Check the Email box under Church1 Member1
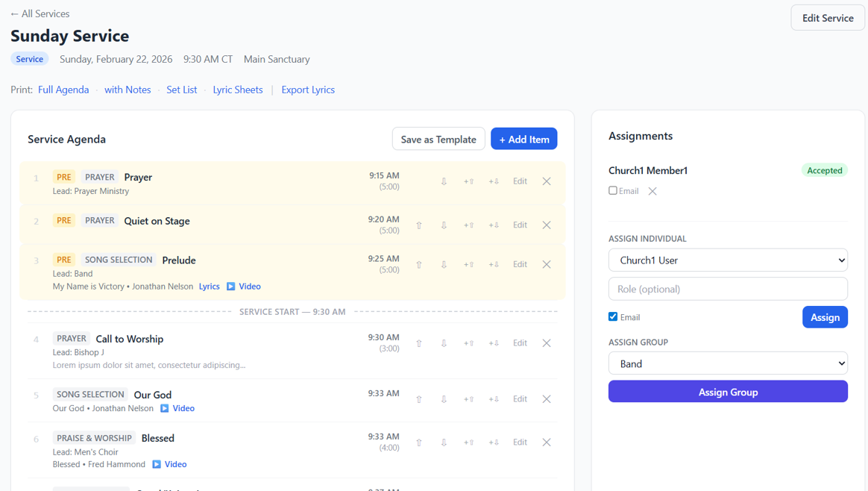 [x=613, y=191]
